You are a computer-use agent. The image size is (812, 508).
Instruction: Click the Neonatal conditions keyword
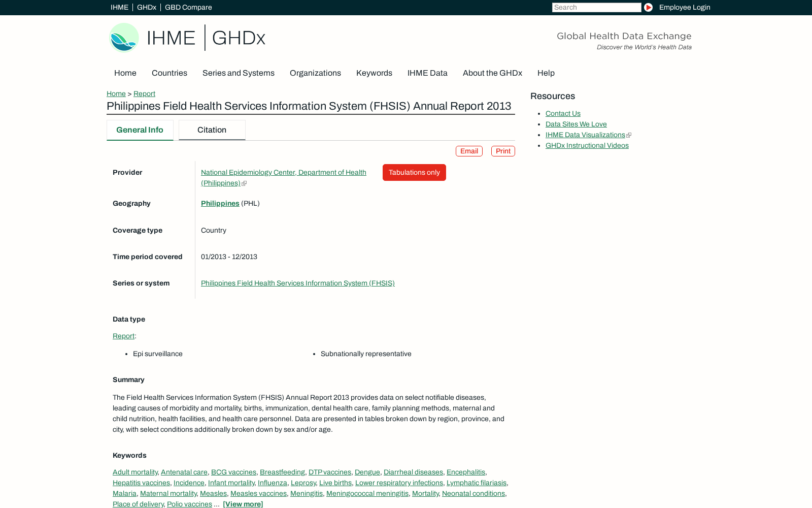[473, 493]
